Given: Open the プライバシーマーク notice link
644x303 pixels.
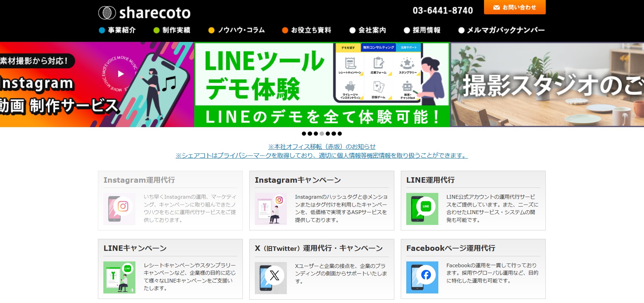Looking at the screenshot, I should pyautogui.click(x=322, y=155).
